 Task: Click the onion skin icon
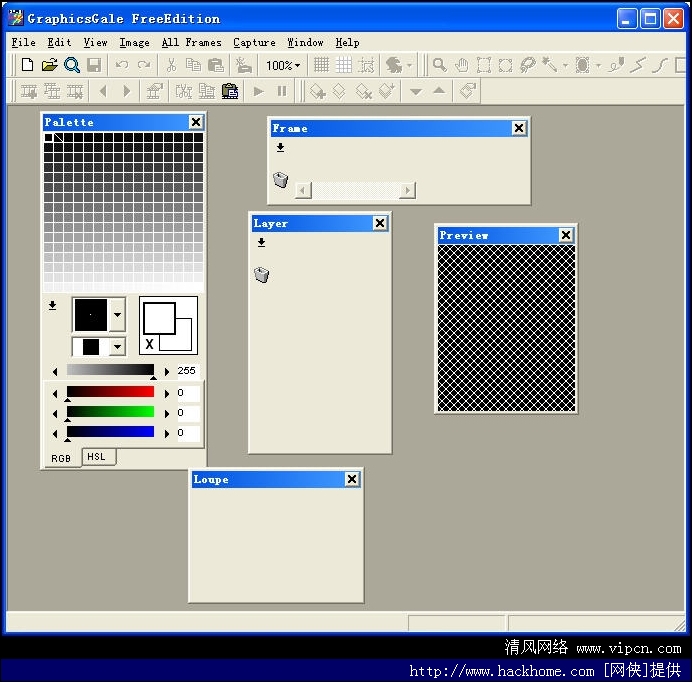[394, 65]
